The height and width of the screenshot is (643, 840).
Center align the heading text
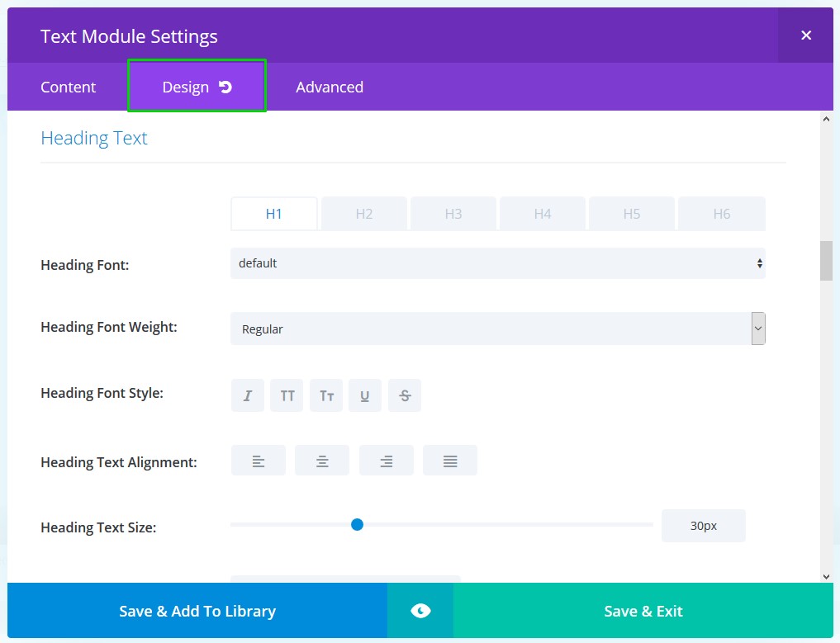coord(322,461)
